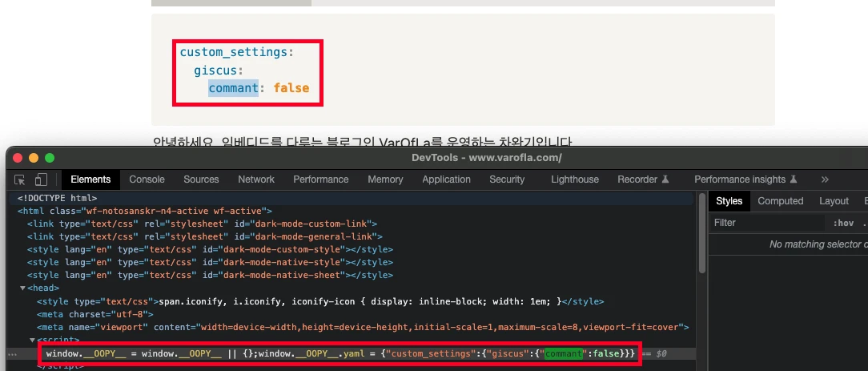Open the Sources panel
Viewport: 868px width, 371px height.
point(201,179)
